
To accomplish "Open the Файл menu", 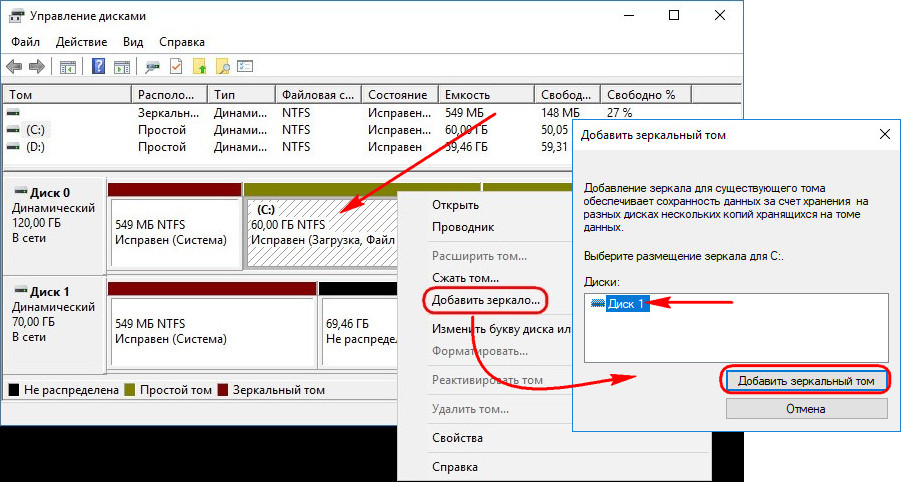I will point(27,42).
